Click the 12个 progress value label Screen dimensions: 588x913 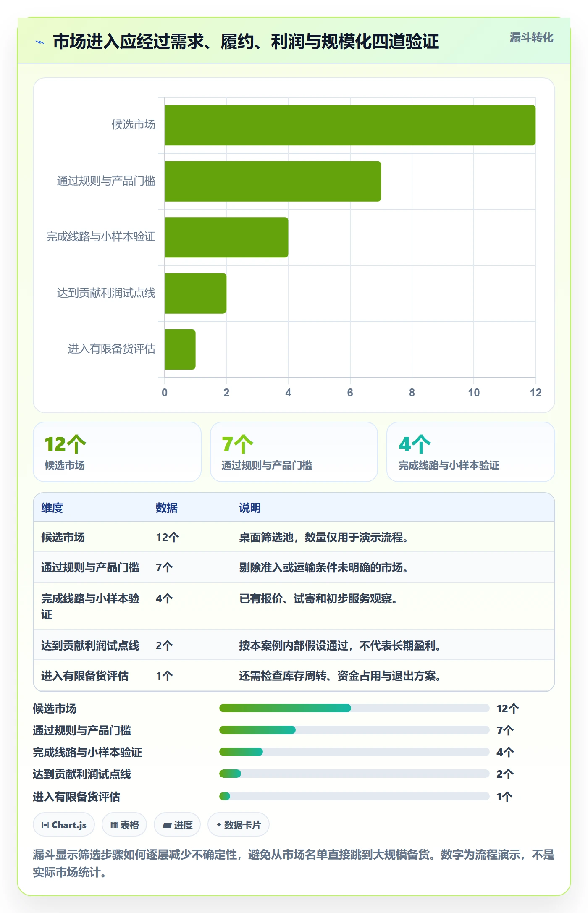(x=508, y=708)
